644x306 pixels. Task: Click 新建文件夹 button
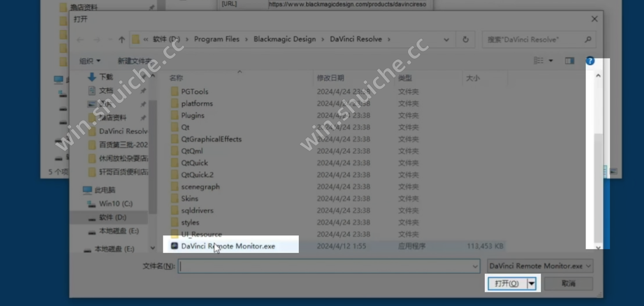click(x=135, y=61)
